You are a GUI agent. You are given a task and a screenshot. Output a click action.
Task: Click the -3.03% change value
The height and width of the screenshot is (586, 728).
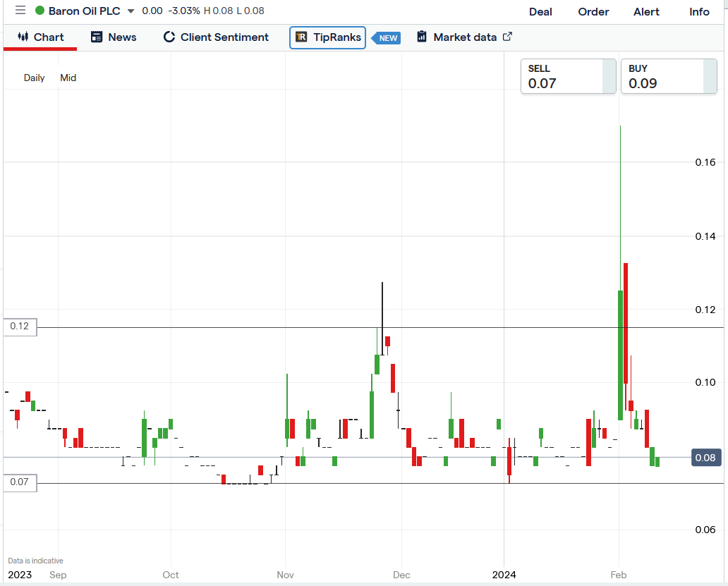point(184,11)
